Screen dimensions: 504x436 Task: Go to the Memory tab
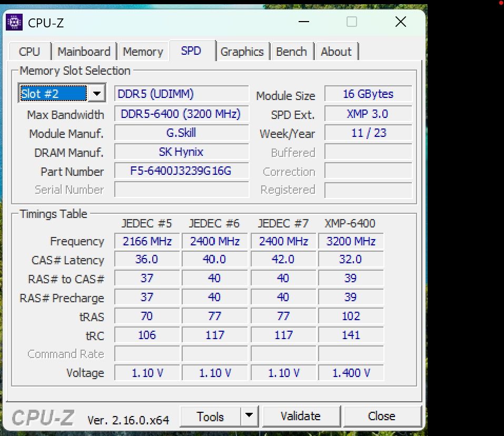click(x=143, y=52)
